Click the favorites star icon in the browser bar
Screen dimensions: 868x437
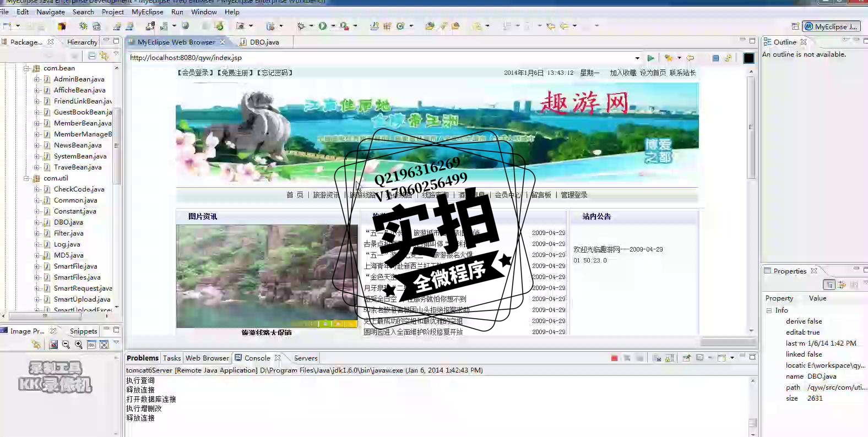click(669, 58)
